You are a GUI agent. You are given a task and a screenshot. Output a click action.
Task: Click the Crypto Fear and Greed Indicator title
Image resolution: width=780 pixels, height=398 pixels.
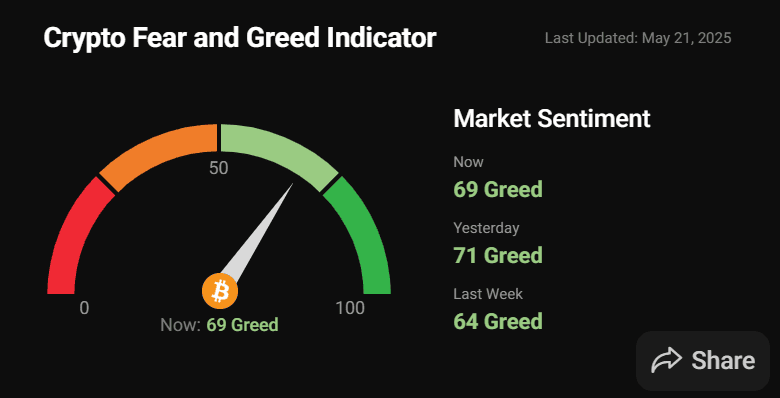[240, 38]
